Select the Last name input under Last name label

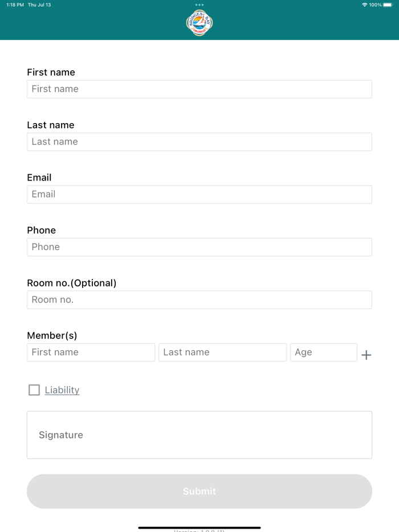point(199,142)
